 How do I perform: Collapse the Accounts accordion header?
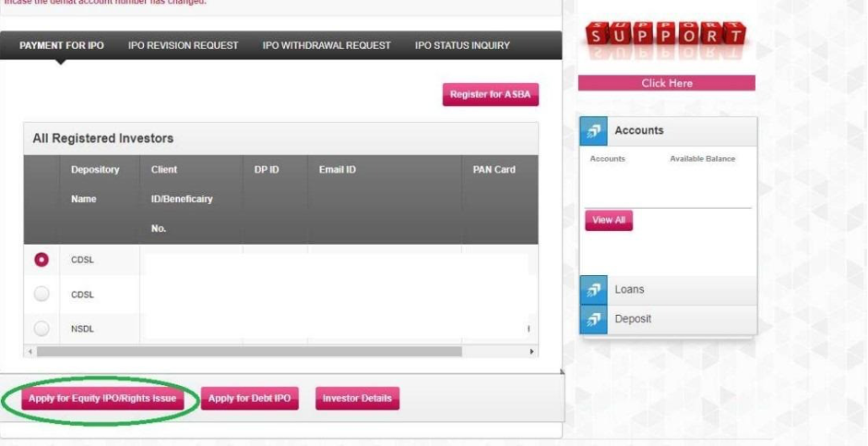pyautogui.click(x=668, y=131)
